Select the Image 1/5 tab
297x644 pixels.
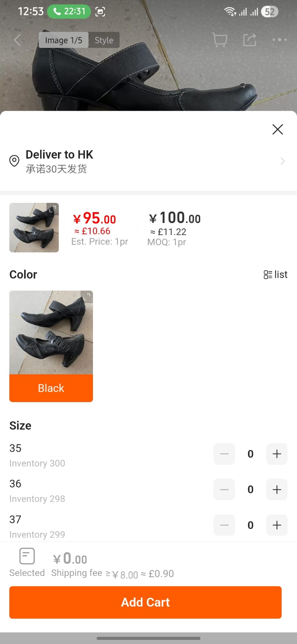pyautogui.click(x=64, y=40)
